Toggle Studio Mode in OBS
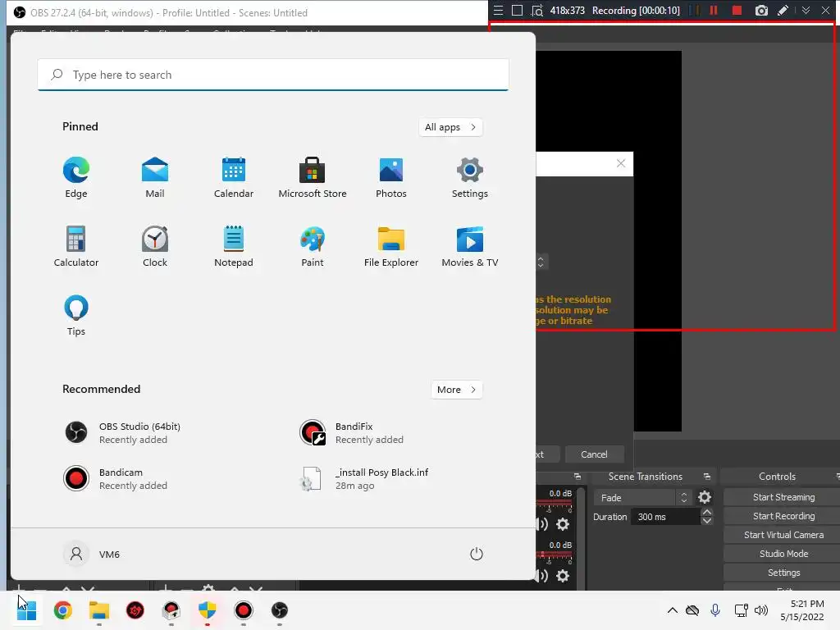 [x=783, y=554]
